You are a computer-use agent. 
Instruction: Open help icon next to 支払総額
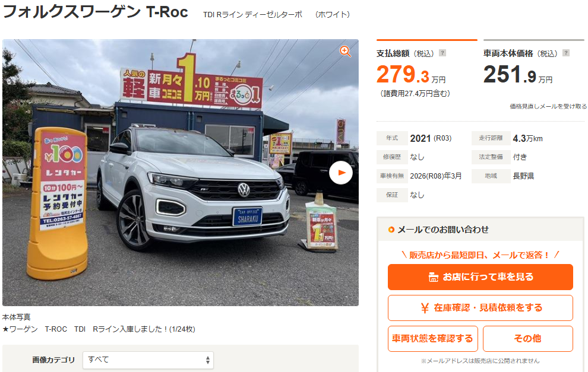[442, 53]
